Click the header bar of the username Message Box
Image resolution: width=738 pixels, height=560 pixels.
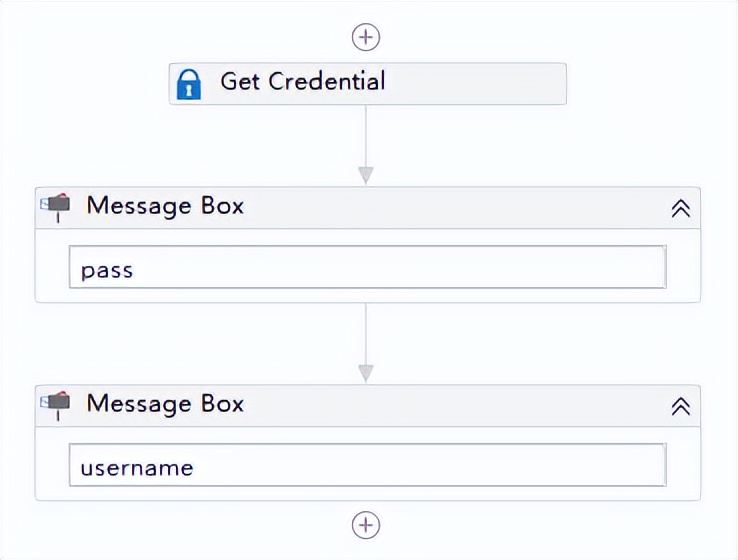(x=450, y=406)
